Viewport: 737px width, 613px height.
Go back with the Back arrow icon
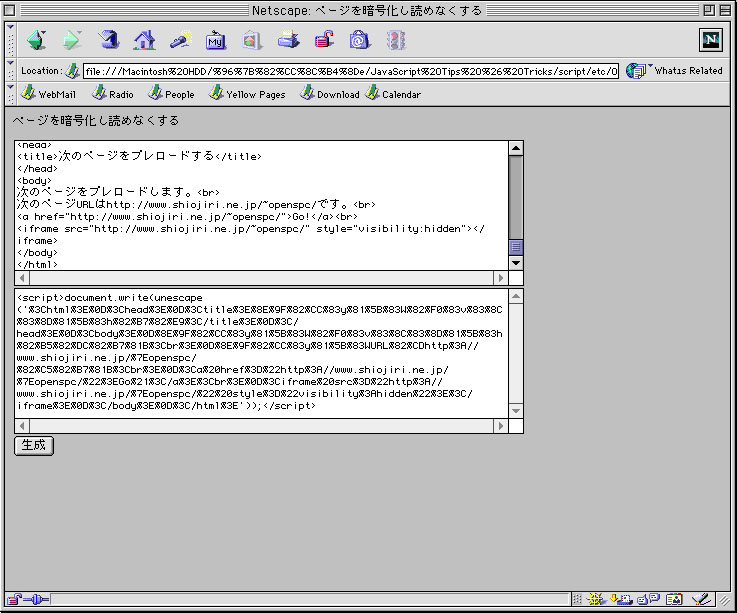[36, 40]
